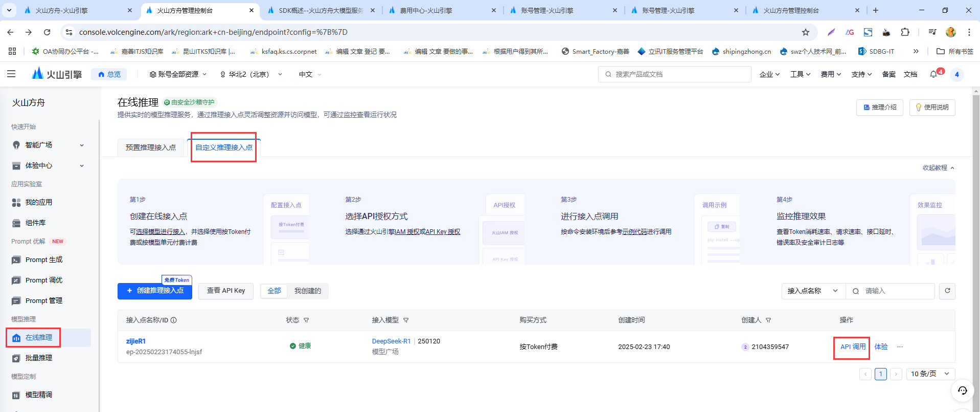Screen dimensions: 980x412
Task: Switch to 费用中心-火山引擎 browser tab
Action: pyautogui.click(x=426, y=10)
